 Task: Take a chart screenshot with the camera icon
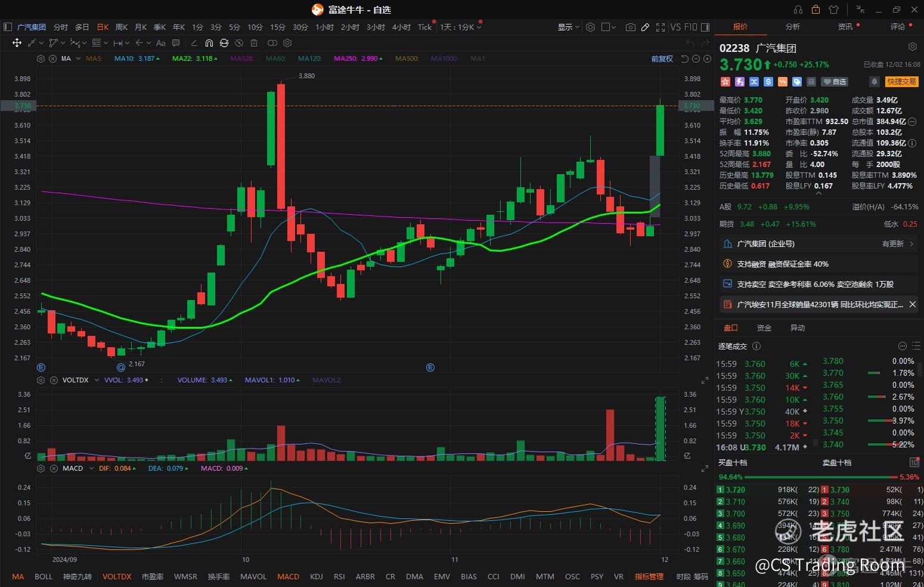click(630, 27)
